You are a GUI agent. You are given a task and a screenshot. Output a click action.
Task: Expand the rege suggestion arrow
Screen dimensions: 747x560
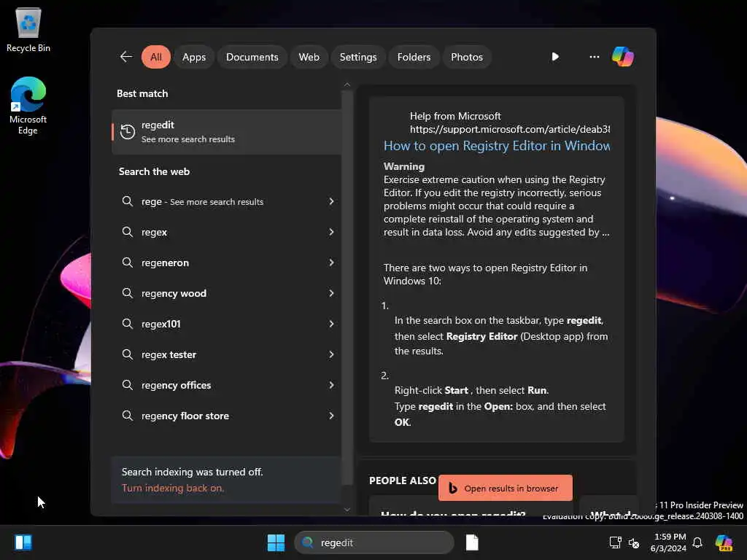coord(331,201)
